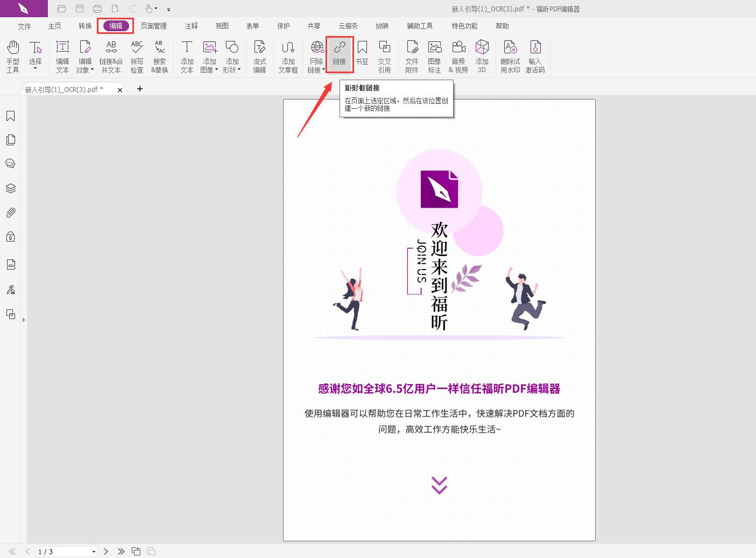756x558 pixels.
Task: Switch to the 页面管理 ribbon tab
Action: click(153, 25)
